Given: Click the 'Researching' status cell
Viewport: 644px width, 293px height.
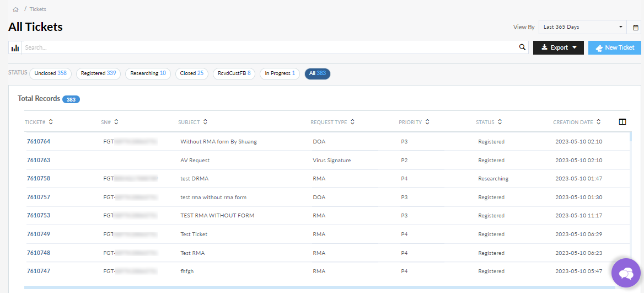Looking at the screenshot, I should coord(493,179).
